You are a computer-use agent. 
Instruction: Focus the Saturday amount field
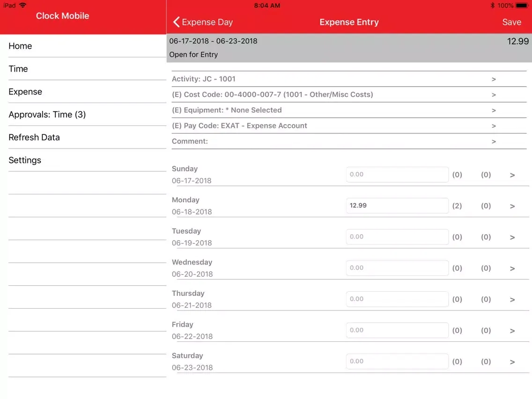(397, 362)
